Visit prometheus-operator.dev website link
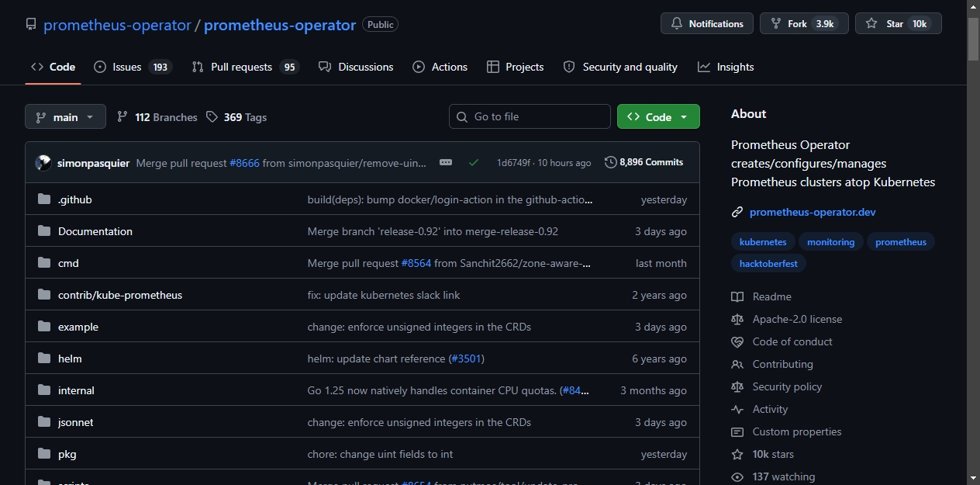This screenshot has width=980, height=485. click(813, 212)
